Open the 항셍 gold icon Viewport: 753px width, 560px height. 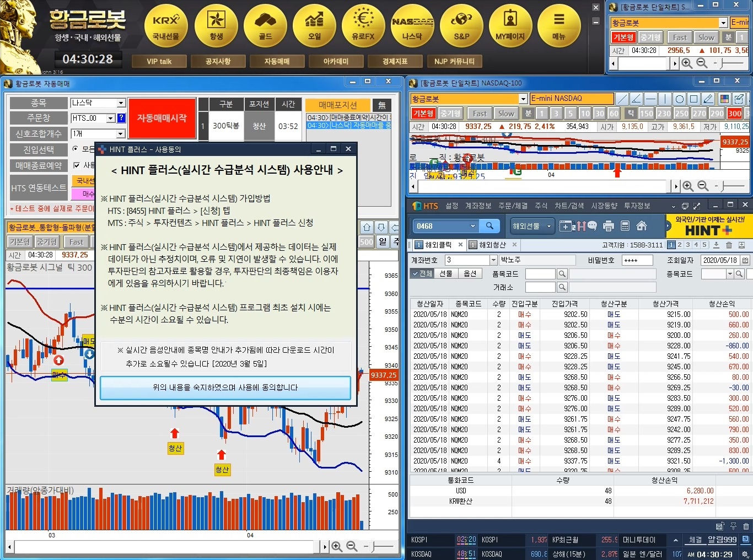216,26
